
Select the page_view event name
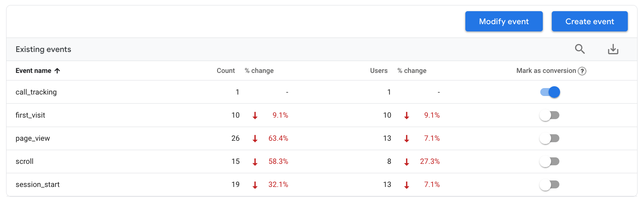pyautogui.click(x=33, y=138)
